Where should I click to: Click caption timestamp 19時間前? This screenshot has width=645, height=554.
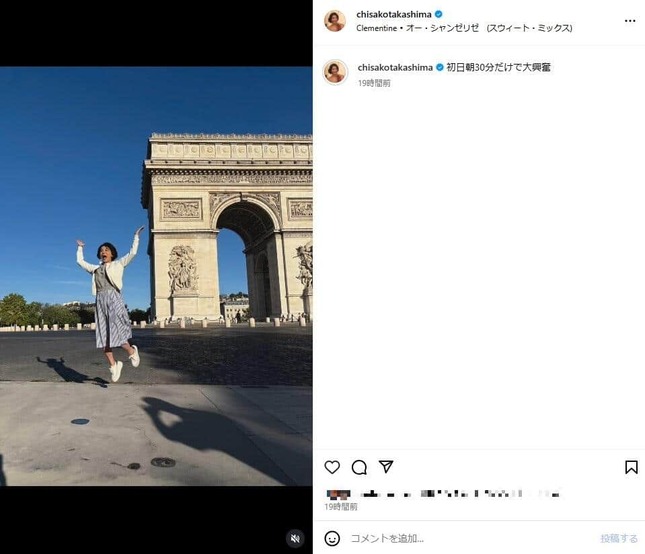374,83
